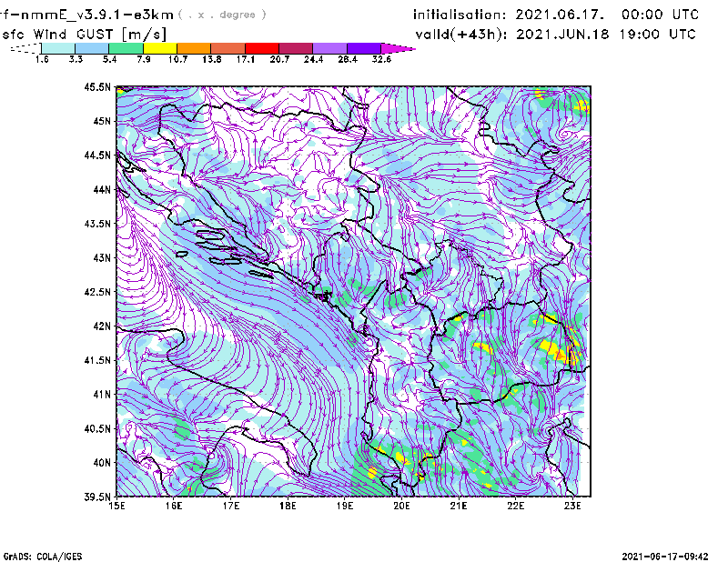Screen dimensions: 728x562
Task: Select the crimson 20.7–24.4 legend swatch
Action: coord(296,48)
